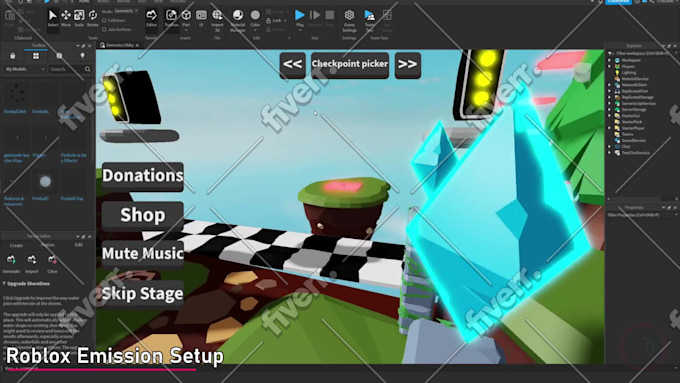
Task: Expand the ReplicatedStorage node
Action: pos(610,97)
